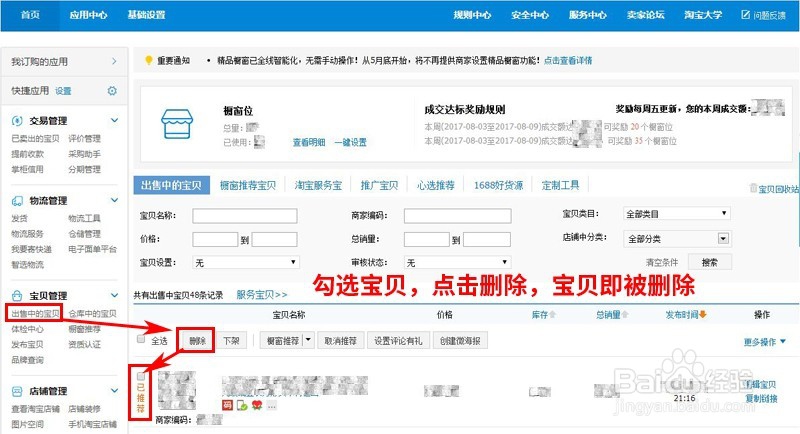Collapse the 店铺管理 section chevron
800x434 pixels.
pos(114,391)
